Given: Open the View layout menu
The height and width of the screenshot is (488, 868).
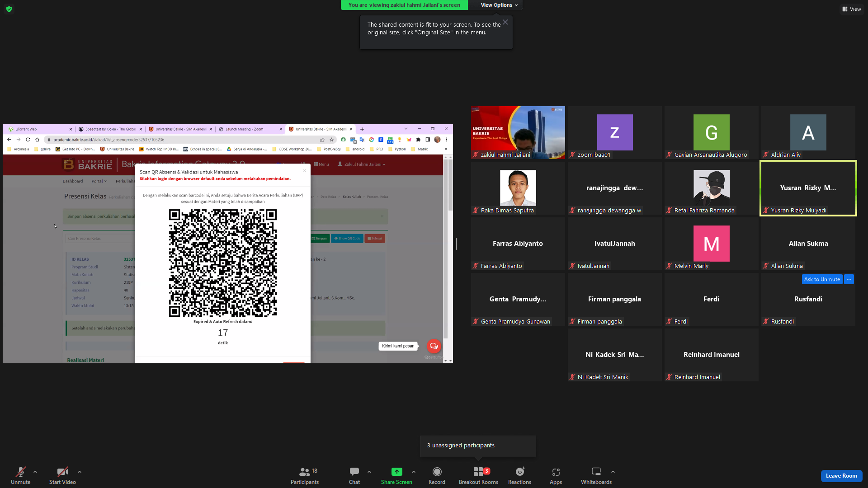Looking at the screenshot, I should coord(852,9).
